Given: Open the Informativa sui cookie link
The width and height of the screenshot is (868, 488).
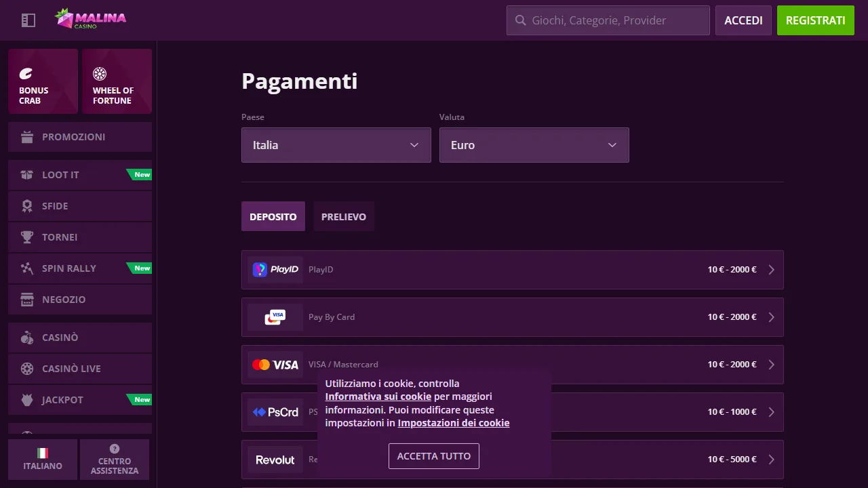Looking at the screenshot, I should coord(378,396).
